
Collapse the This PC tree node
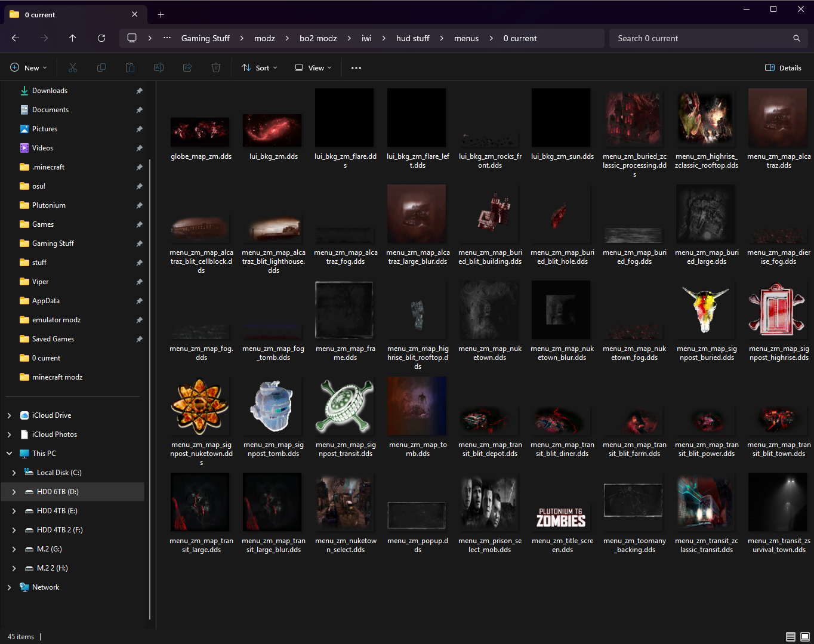coord(9,454)
